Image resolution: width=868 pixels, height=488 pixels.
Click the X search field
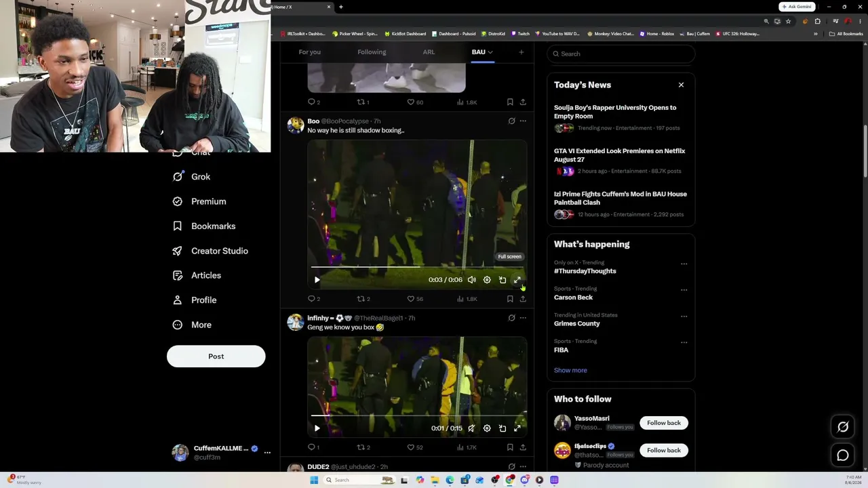tap(620, 54)
